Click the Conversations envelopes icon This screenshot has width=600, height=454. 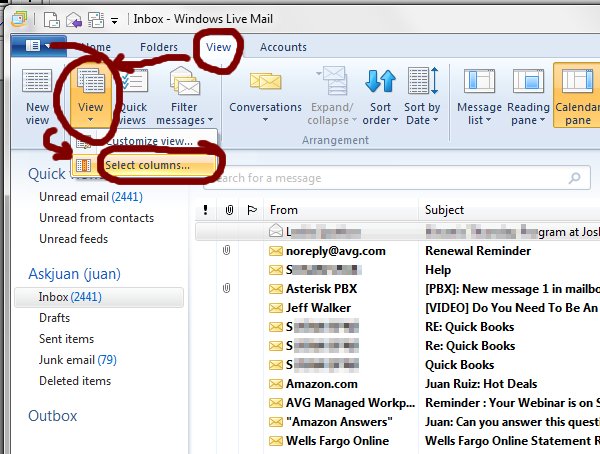(266, 81)
